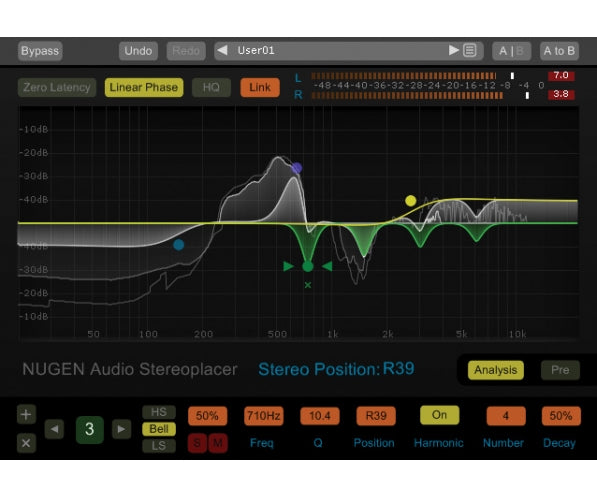The width and height of the screenshot is (597, 497).
Task: Reset left channel peak value 7.0
Action: tap(561, 75)
